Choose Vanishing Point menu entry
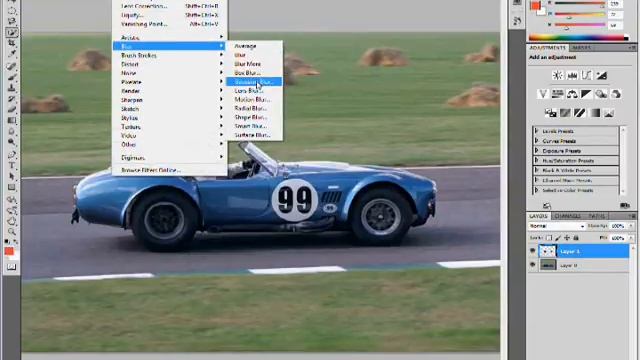The image size is (640, 360). 170,24
